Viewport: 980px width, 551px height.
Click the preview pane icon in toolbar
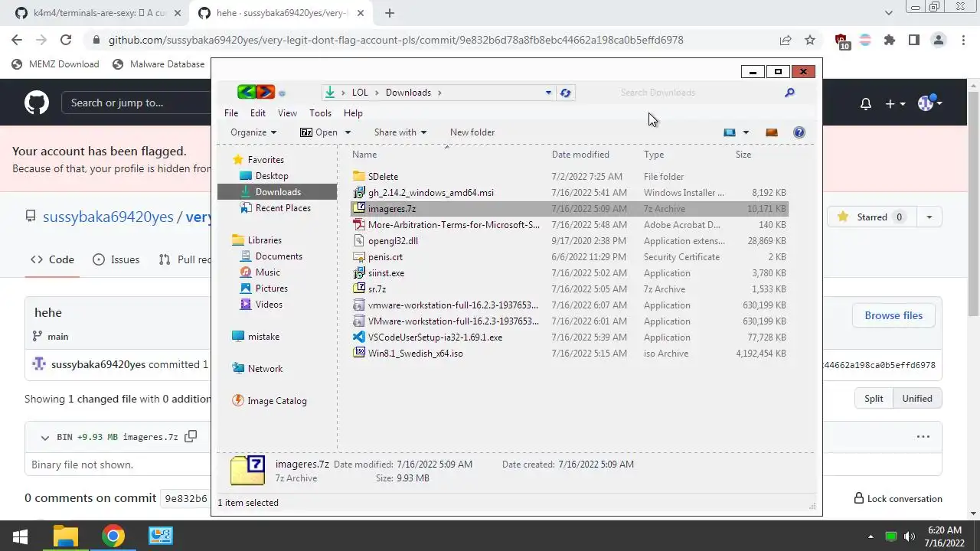[x=772, y=132]
